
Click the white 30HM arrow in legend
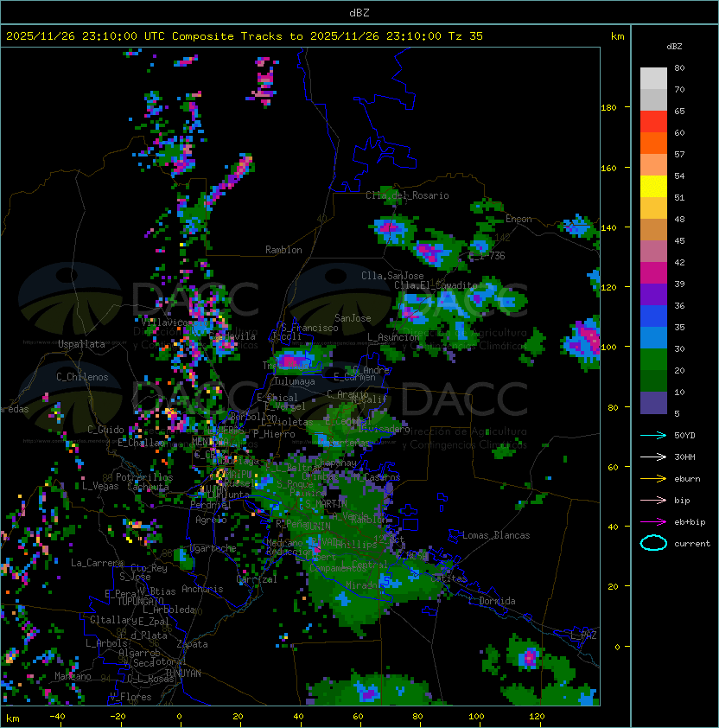coord(653,457)
